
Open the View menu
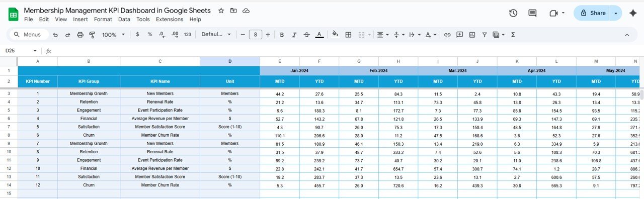[x=61, y=19]
